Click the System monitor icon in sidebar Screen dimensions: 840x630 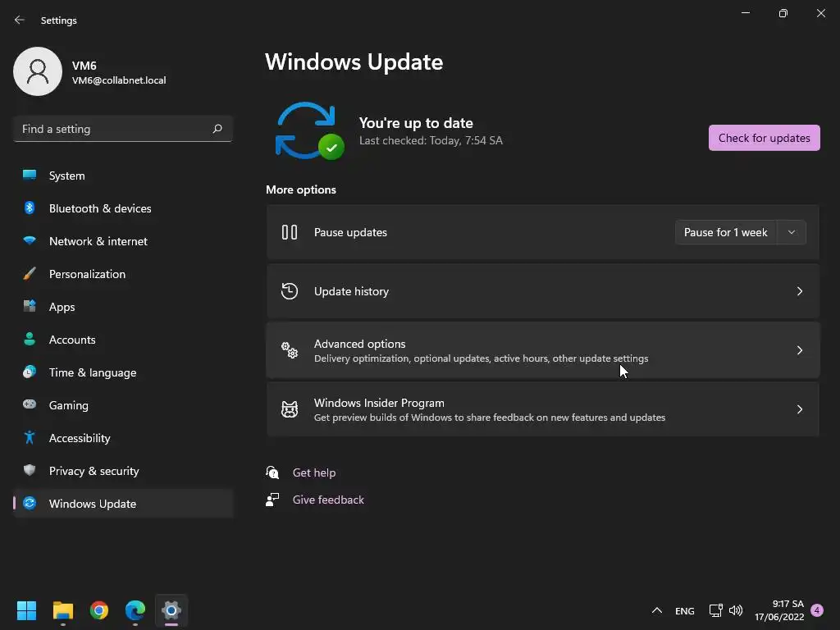click(30, 175)
